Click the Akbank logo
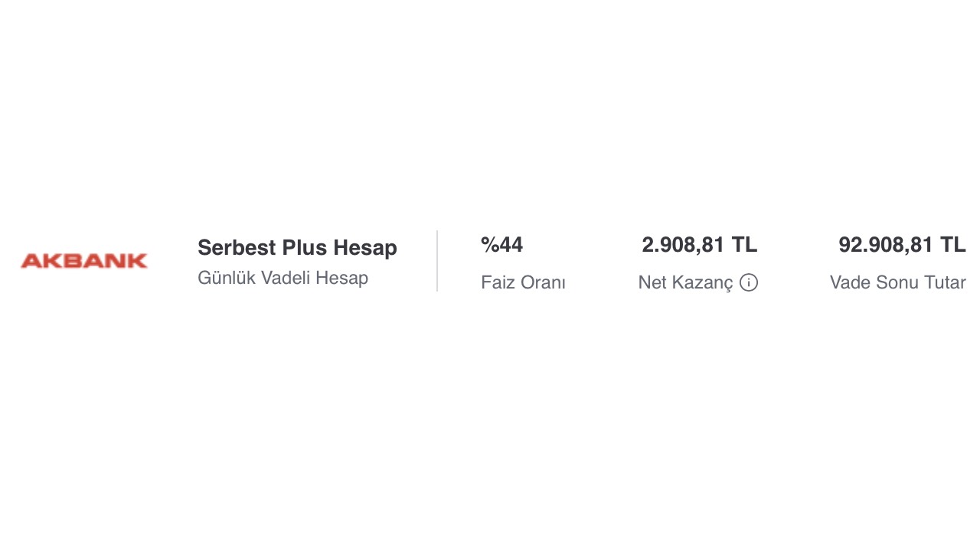This screenshot has height=551, width=980. (84, 261)
